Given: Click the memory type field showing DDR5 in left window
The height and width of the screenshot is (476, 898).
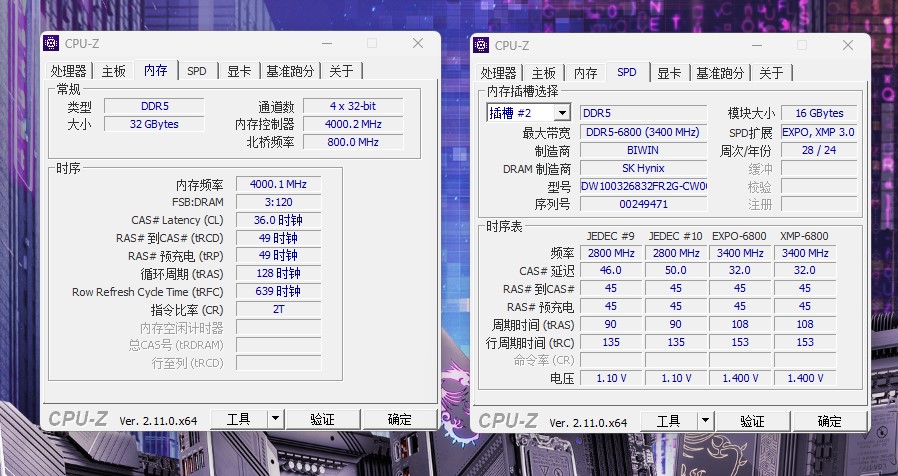Looking at the screenshot, I should pos(154,106).
